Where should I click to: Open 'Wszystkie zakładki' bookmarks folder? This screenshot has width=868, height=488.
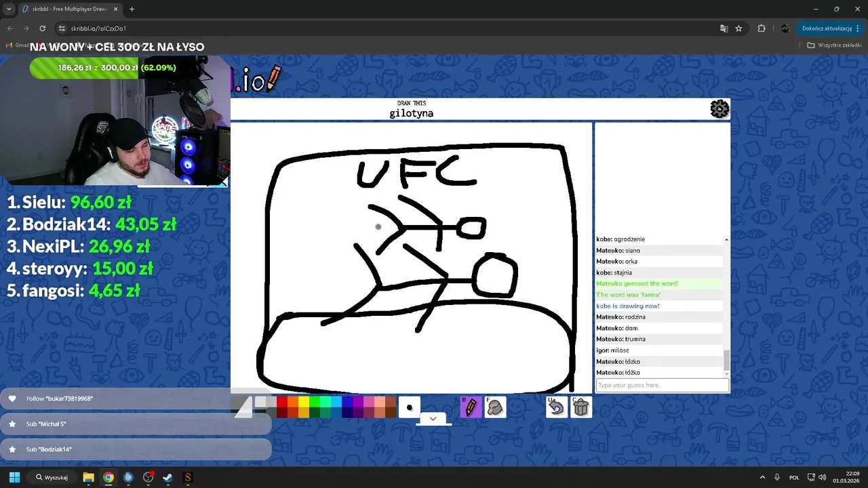[x=834, y=45]
